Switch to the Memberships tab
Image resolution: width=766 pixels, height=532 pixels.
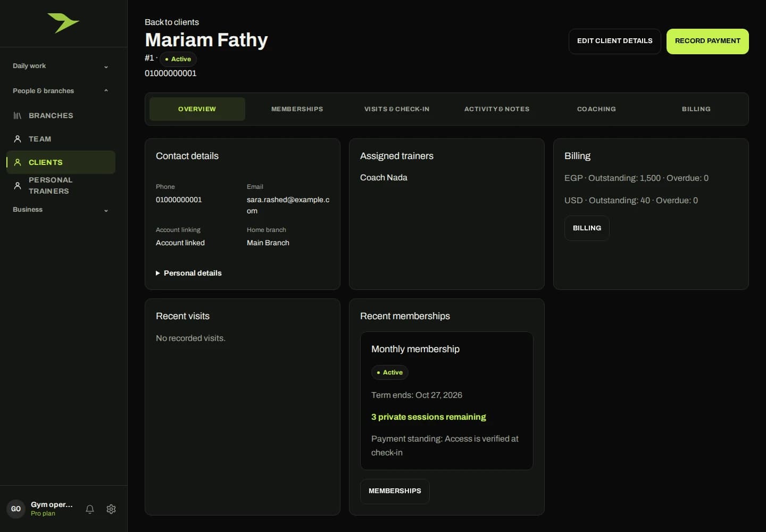(x=297, y=109)
